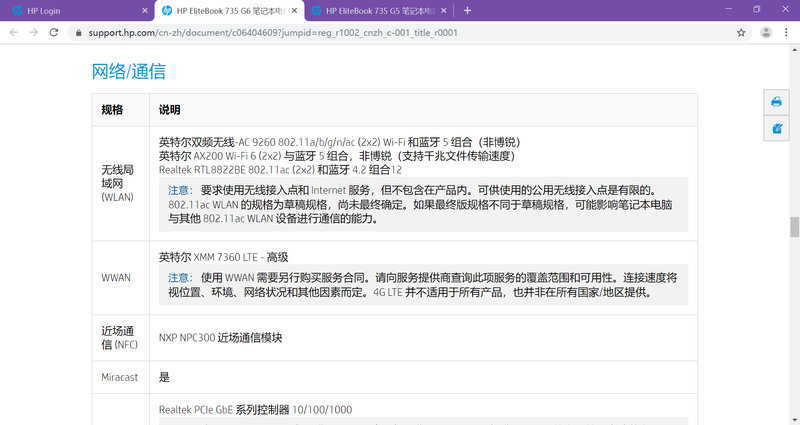Click the print page icon
800x425 pixels.
point(776,102)
